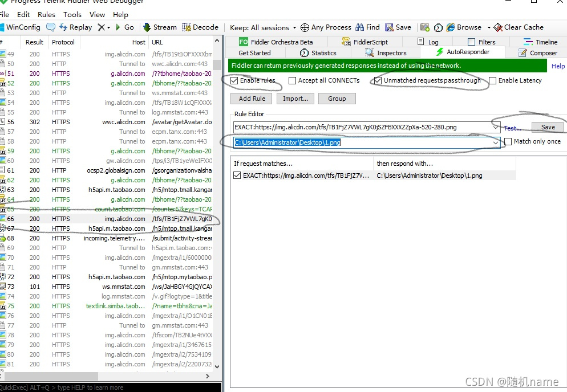This screenshot has height=392, width=567.
Task: Click the Timeline bars icon
Action: click(x=528, y=42)
